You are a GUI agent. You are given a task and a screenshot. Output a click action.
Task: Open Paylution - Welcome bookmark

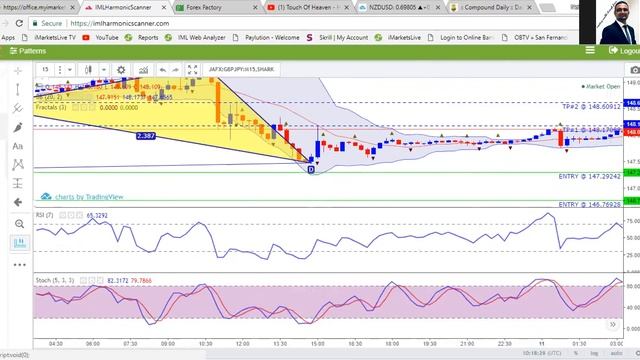pyautogui.click(x=266, y=38)
